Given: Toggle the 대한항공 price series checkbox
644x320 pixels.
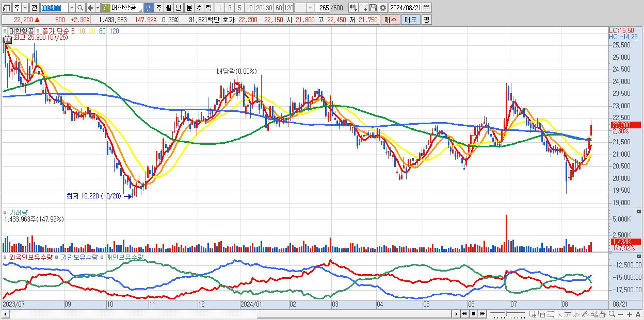Looking at the screenshot, I should [5, 31].
